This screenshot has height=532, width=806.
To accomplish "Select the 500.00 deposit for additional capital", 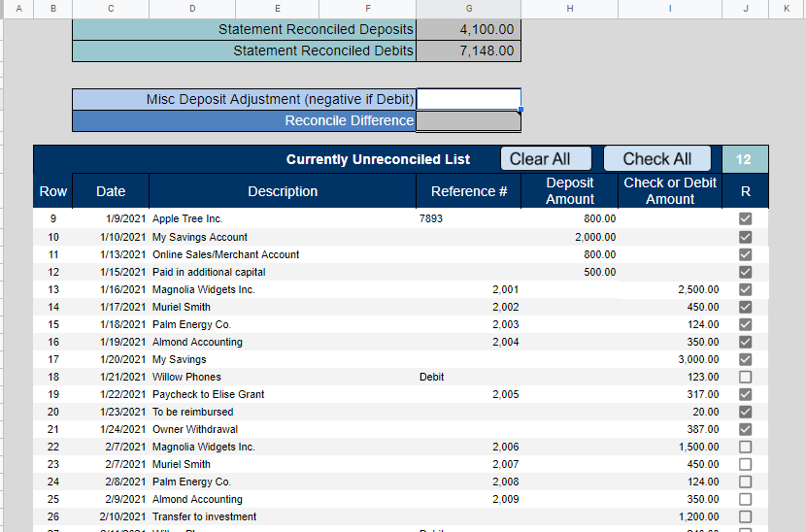I will (570, 272).
